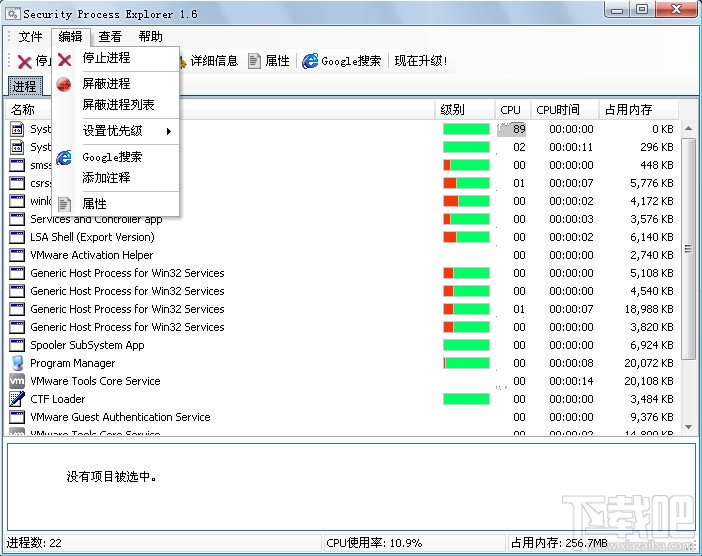The image size is (702, 556).
Task: Open 屏蔽进程列表 from the menu
Action: 116,105
